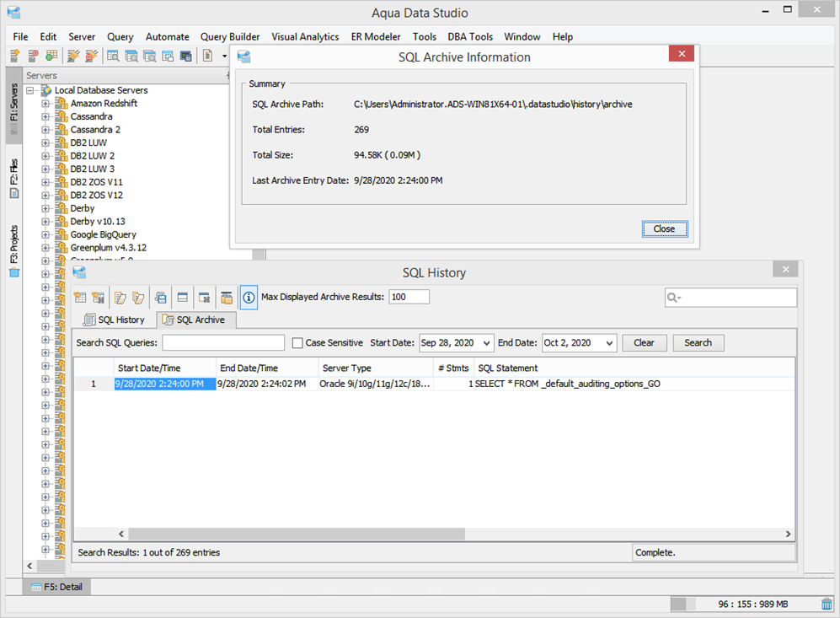Click the Server Type column header

pos(376,368)
